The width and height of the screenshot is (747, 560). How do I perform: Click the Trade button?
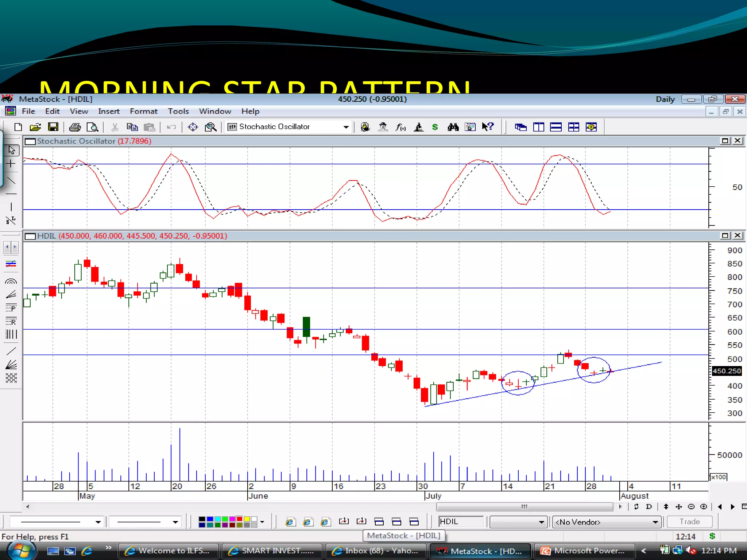click(x=689, y=522)
